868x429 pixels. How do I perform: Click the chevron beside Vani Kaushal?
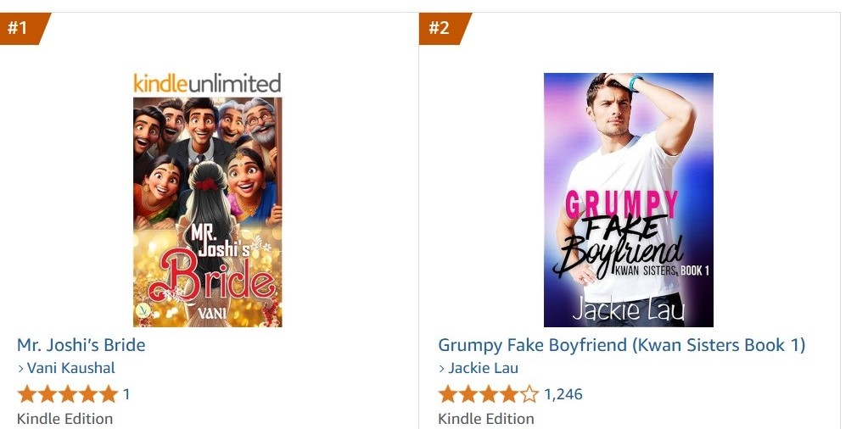coord(21,369)
